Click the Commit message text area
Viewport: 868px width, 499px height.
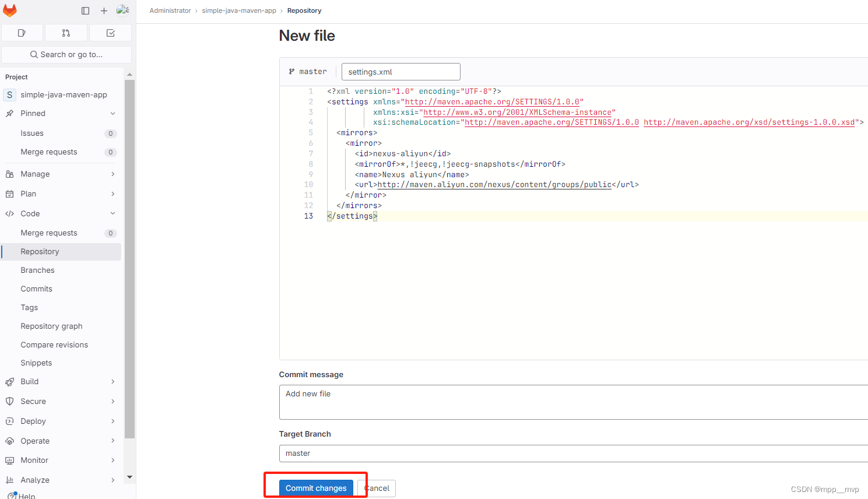click(574, 402)
